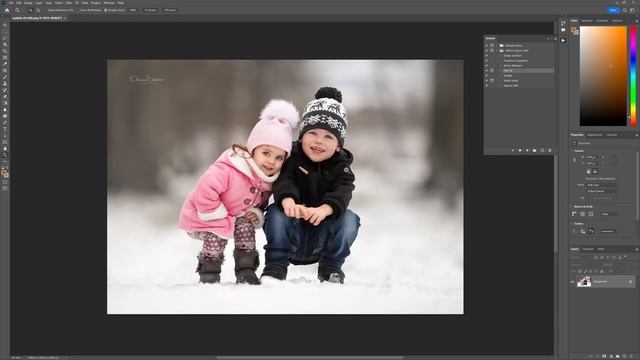The height and width of the screenshot is (360, 640).
Task: Open the Window menu
Action: tap(109, 3)
